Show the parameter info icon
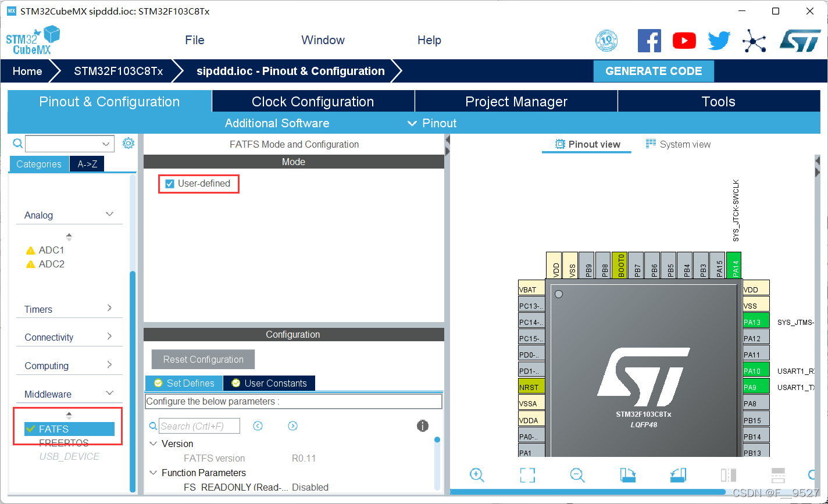 tap(423, 426)
